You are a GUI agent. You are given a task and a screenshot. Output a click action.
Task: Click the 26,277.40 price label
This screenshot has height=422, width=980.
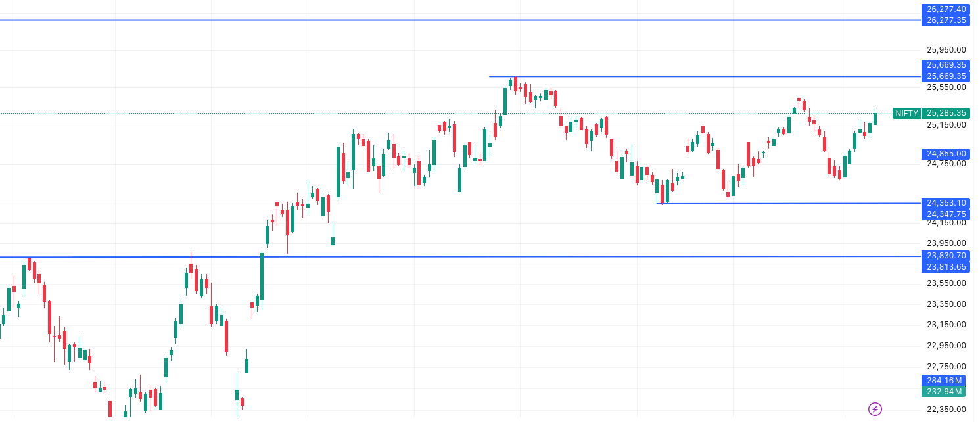coord(946,9)
